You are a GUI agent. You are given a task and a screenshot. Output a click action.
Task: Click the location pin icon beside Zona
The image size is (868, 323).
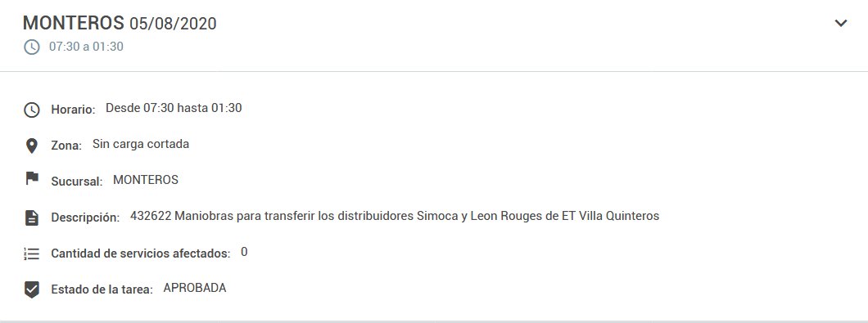[x=32, y=146]
